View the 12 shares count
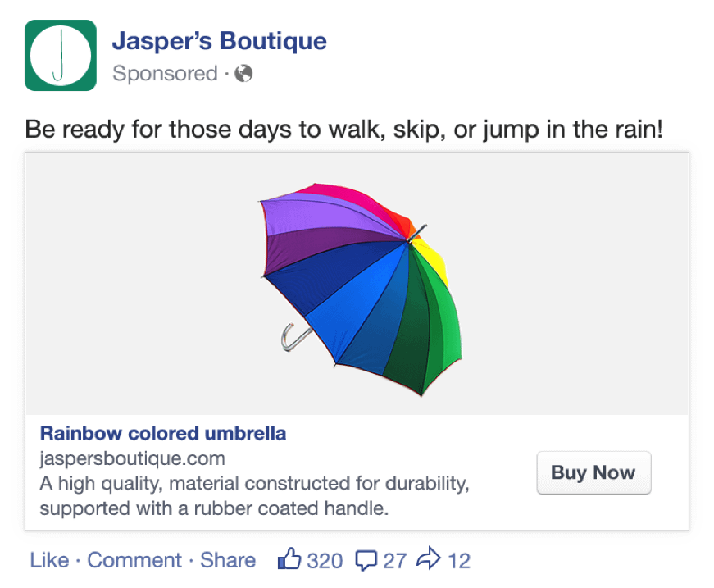Screen dimensions: 714x588 459,561
